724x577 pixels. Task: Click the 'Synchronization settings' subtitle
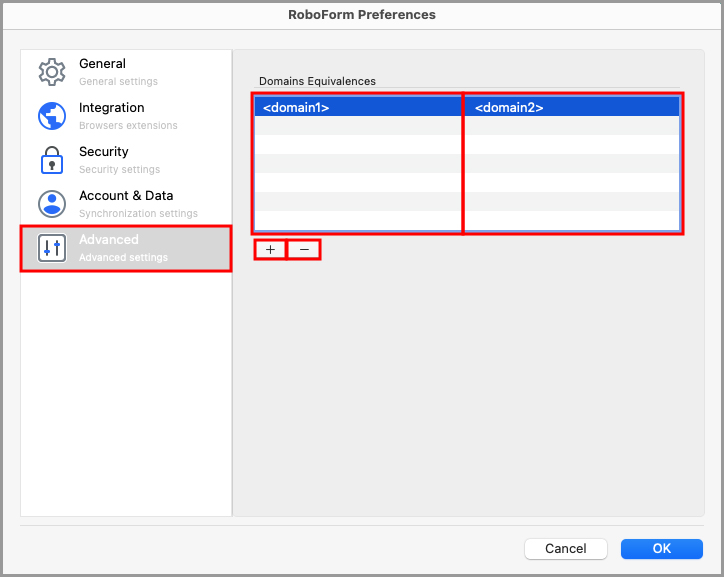(139, 214)
